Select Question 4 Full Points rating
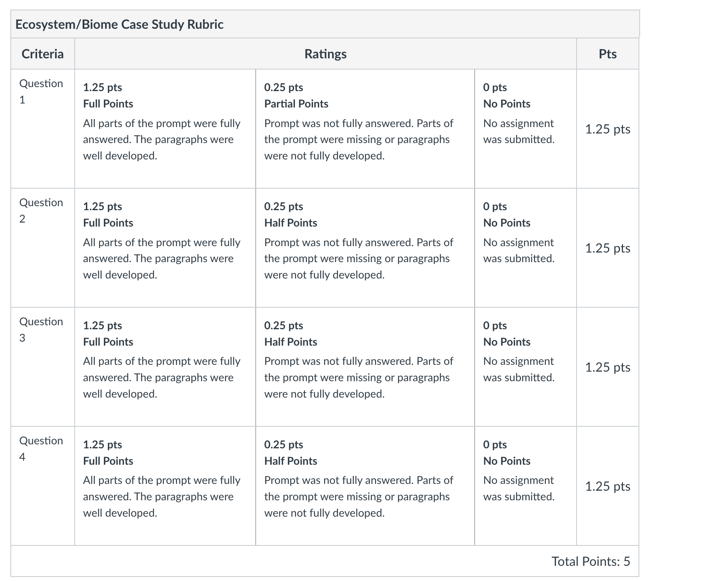Image resolution: width=728 pixels, height=581 pixels. coord(165,486)
